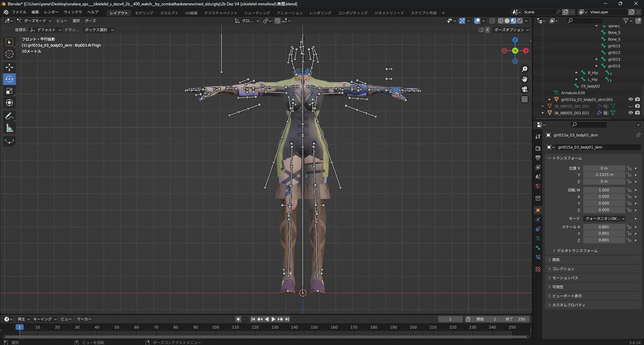This screenshot has height=345, width=644.
Task: Switch to the シェーディング workspace tab
Action: 257,13
